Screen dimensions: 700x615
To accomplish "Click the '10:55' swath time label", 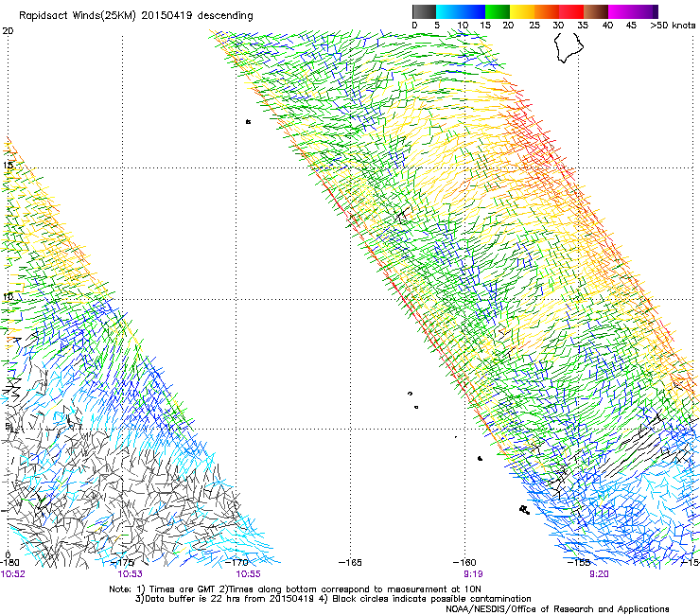I will click(x=248, y=574).
